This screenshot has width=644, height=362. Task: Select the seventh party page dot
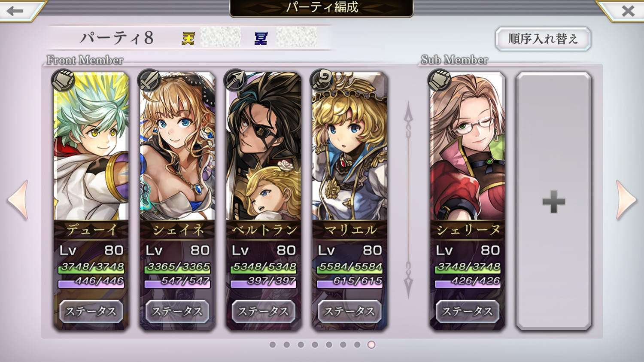tap(357, 344)
